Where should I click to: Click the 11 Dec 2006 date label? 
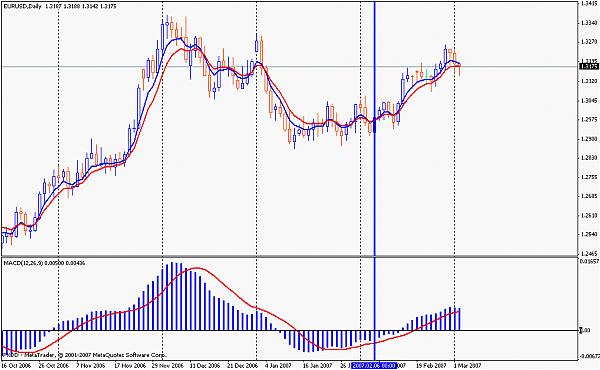tap(206, 366)
